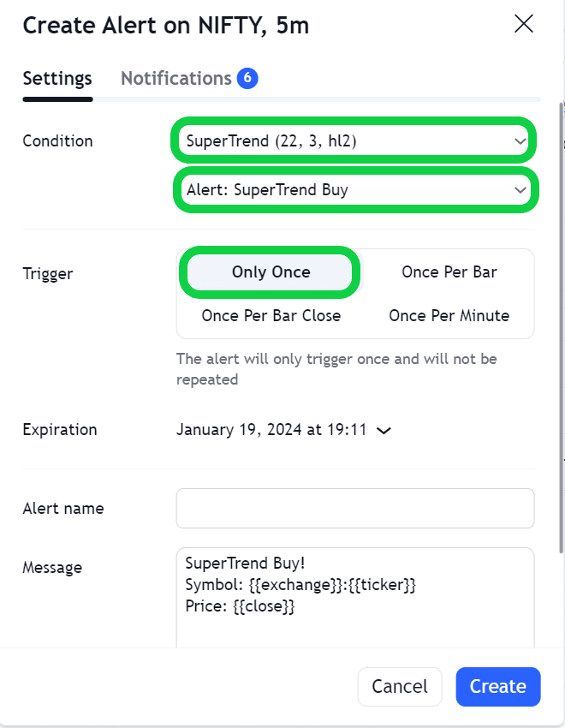This screenshot has height=728, width=565.
Task: Set the trigger to Once Per Minute
Action: (x=449, y=316)
